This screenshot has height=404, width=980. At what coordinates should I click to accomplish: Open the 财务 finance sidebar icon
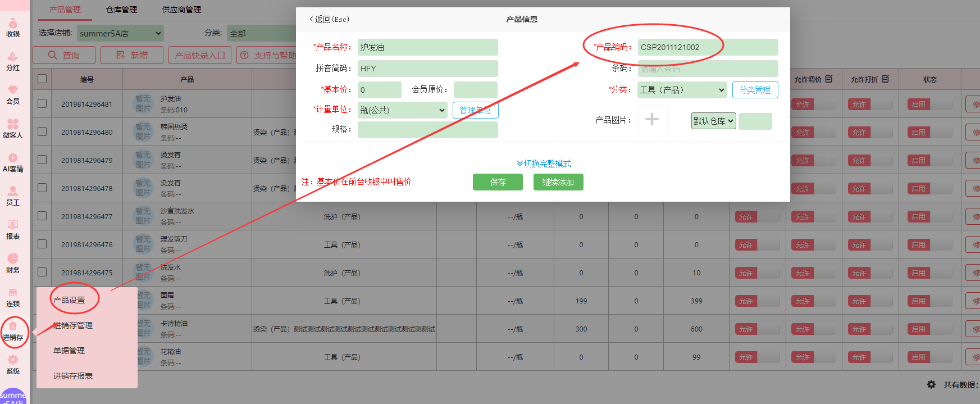(13, 264)
